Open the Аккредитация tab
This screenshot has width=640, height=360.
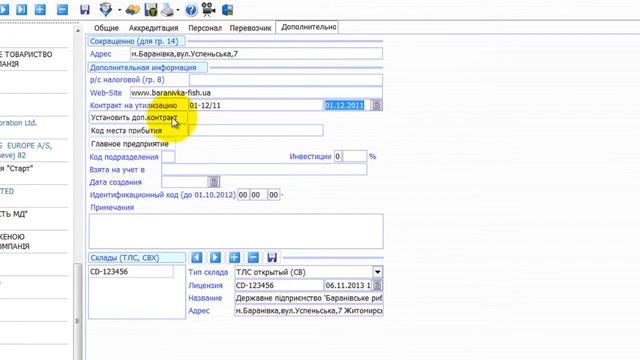pos(153,28)
